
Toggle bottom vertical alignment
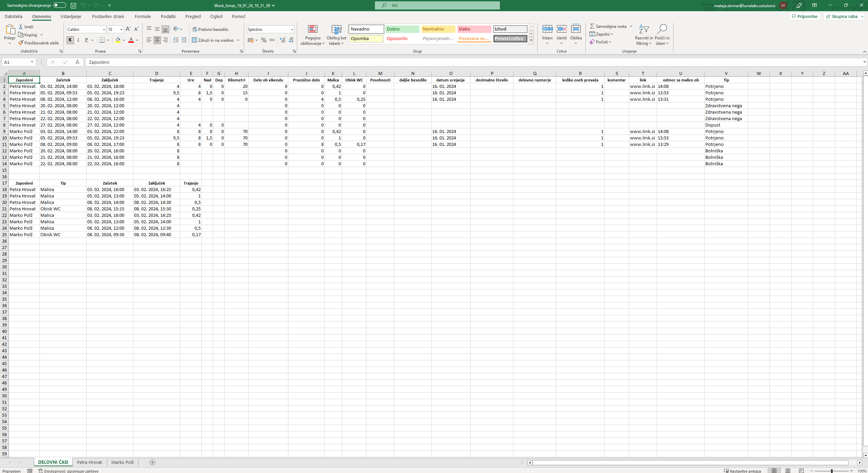(165, 30)
